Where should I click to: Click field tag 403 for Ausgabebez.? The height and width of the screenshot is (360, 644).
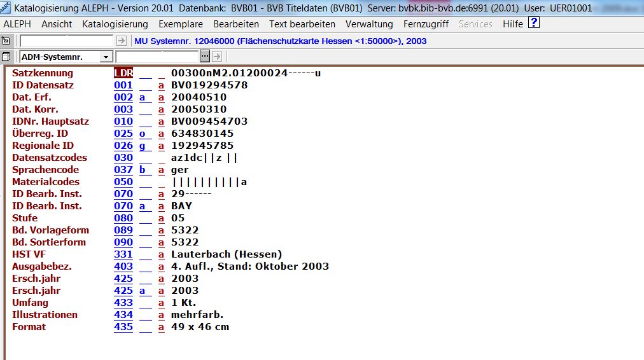coord(123,267)
